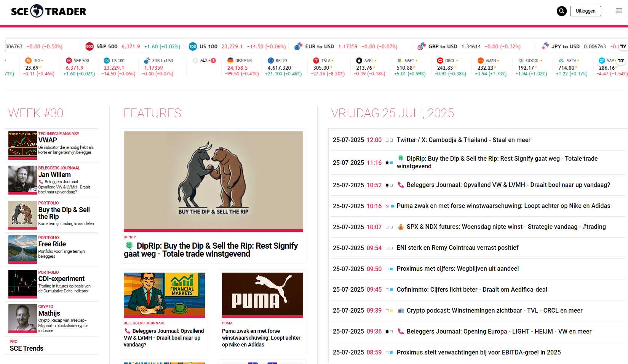
Task: Open the CDI-experiment portfolio link
Action: coord(62,279)
